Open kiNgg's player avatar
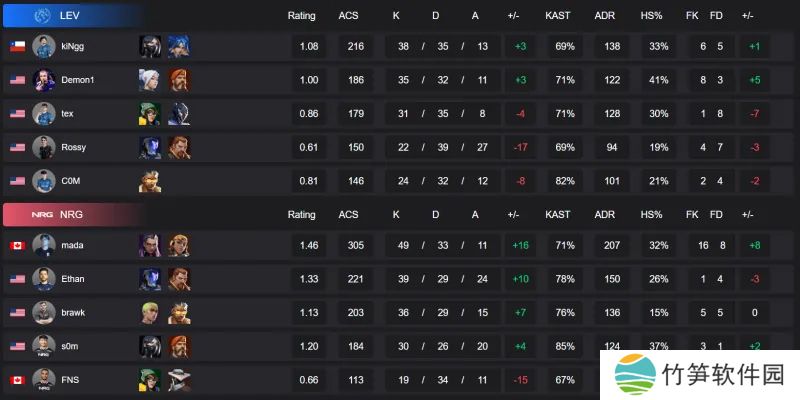Image resolution: width=800 pixels, height=400 pixels. point(44,46)
